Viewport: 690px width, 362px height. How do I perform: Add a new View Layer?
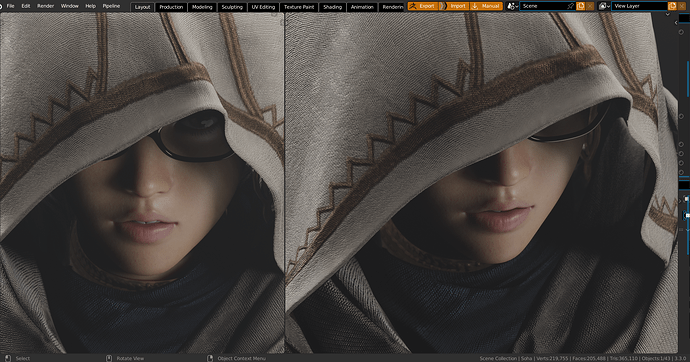[672, 6]
